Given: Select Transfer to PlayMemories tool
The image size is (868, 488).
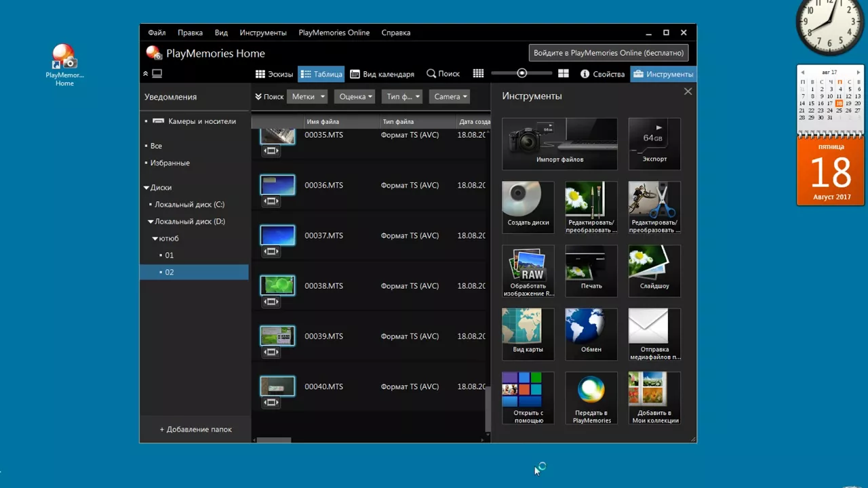Looking at the screenshot, I should (x=591, y=398).
